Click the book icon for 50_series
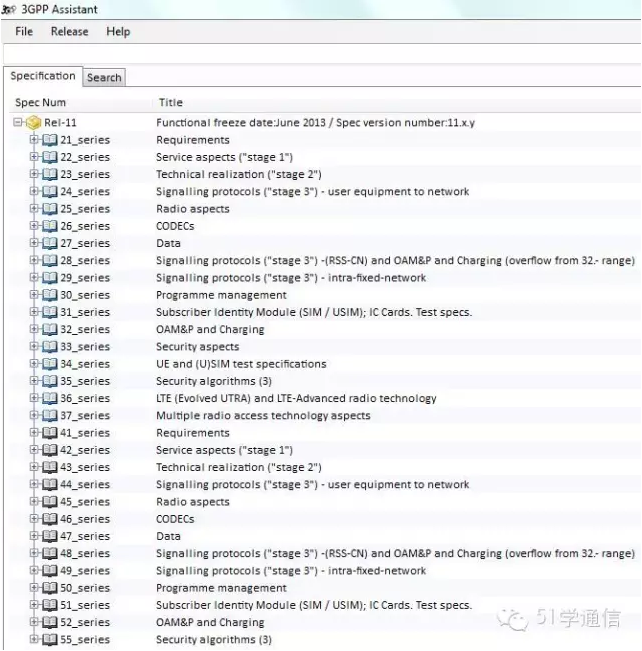Viewport: 642px width, 651px height. [50, 587]
